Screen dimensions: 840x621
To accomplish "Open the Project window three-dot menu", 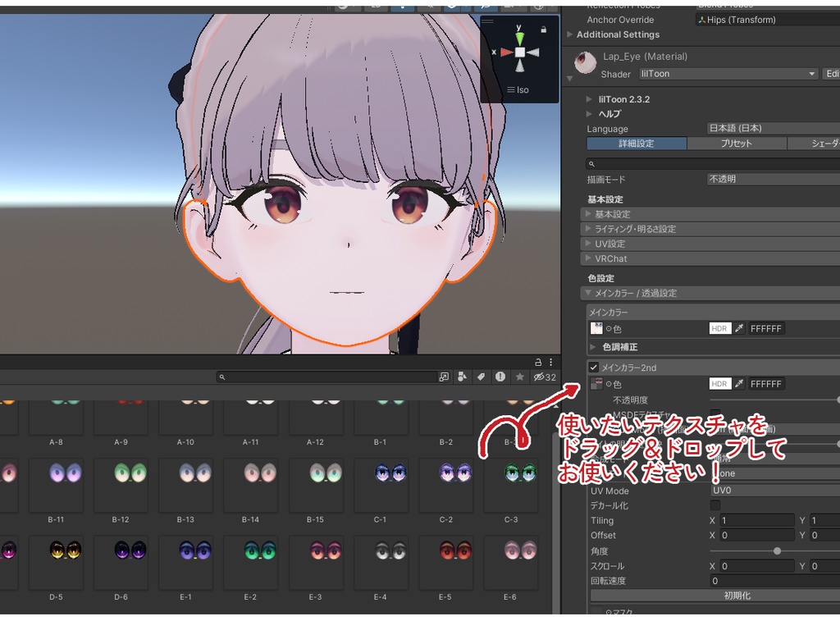I will (x=550, y=363).
